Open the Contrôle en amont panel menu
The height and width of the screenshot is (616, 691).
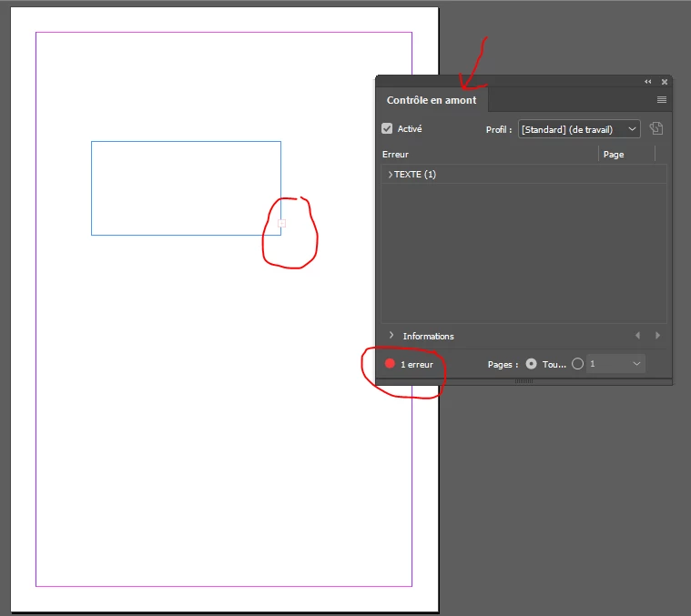click(662, 100)
